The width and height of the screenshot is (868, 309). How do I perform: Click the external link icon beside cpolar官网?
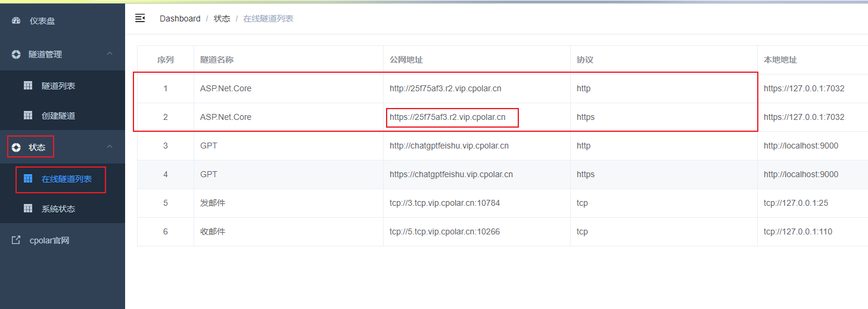[16, 240]
